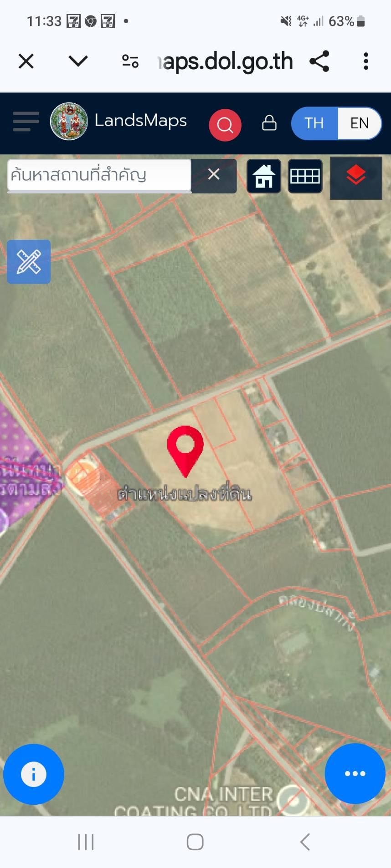
Task: Select the ruler and pencil measure tool
Action: point(29,262)
